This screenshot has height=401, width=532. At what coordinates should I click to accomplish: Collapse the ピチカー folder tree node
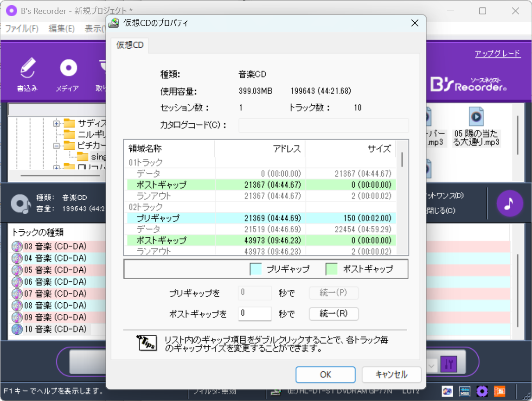click(56, 146)
